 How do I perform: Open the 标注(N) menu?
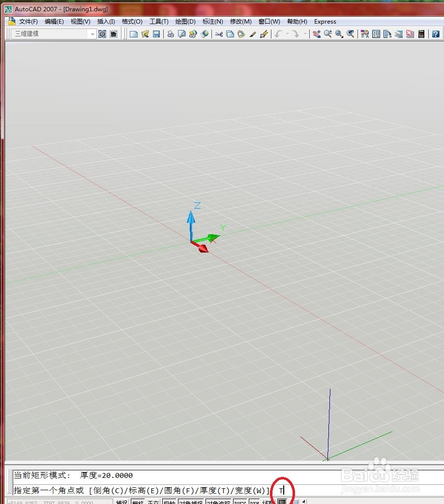click(212, 22)
